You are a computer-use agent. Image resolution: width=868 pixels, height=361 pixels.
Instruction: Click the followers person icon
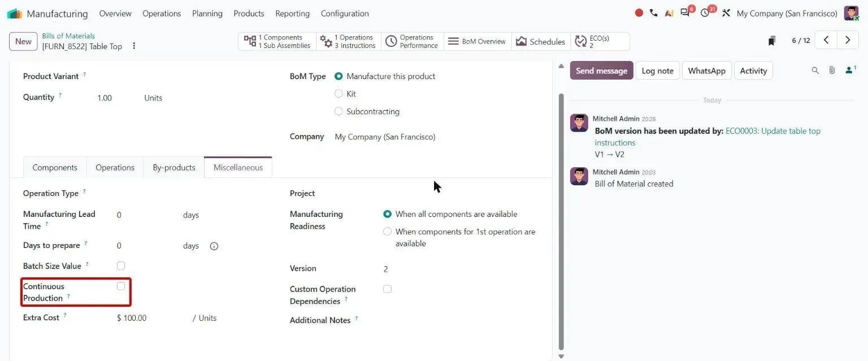point(850,70)
